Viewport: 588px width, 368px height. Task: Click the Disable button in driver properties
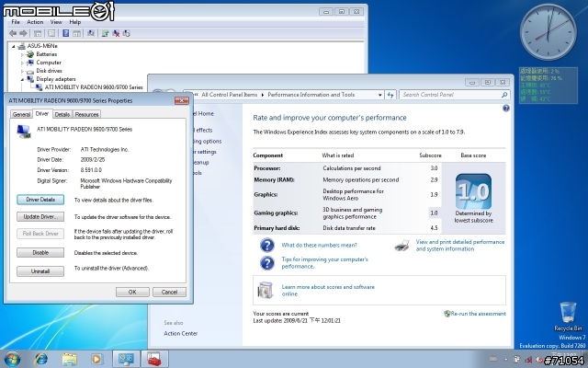coord(40,253)
